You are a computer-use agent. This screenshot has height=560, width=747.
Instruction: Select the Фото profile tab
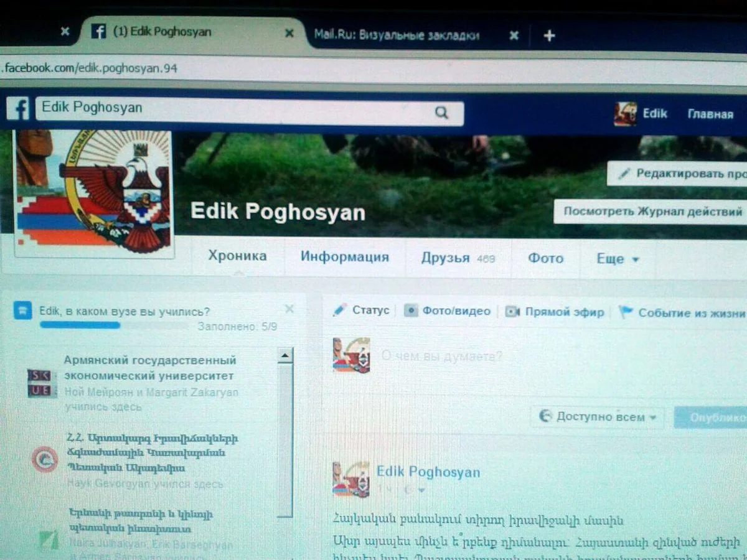click(x=545, y=258)
